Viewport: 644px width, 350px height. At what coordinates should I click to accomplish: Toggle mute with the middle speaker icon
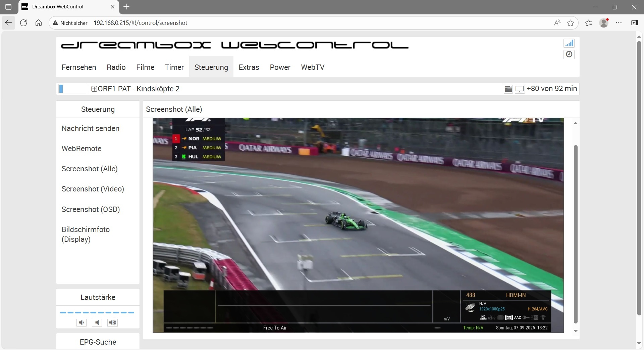[97, 323]
